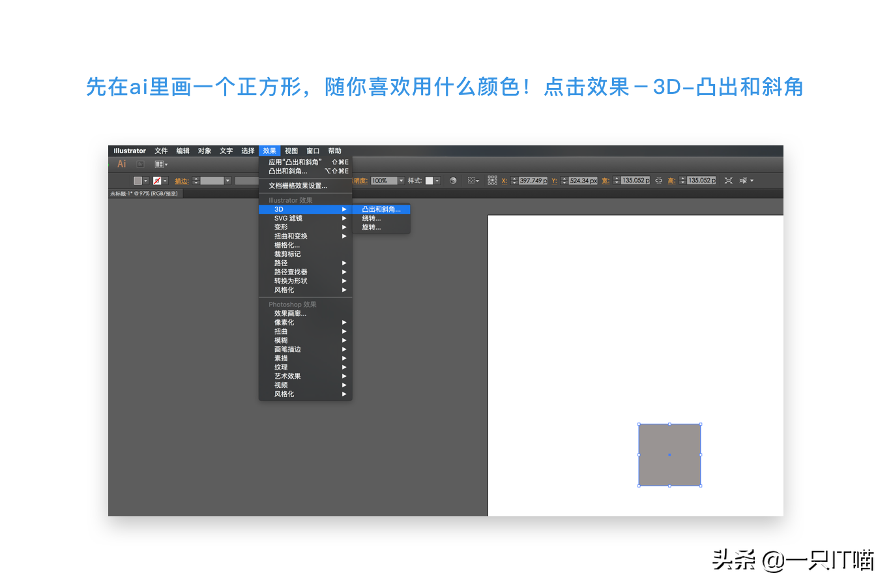
Task: Click the X position value field
Action: point(533,181)
